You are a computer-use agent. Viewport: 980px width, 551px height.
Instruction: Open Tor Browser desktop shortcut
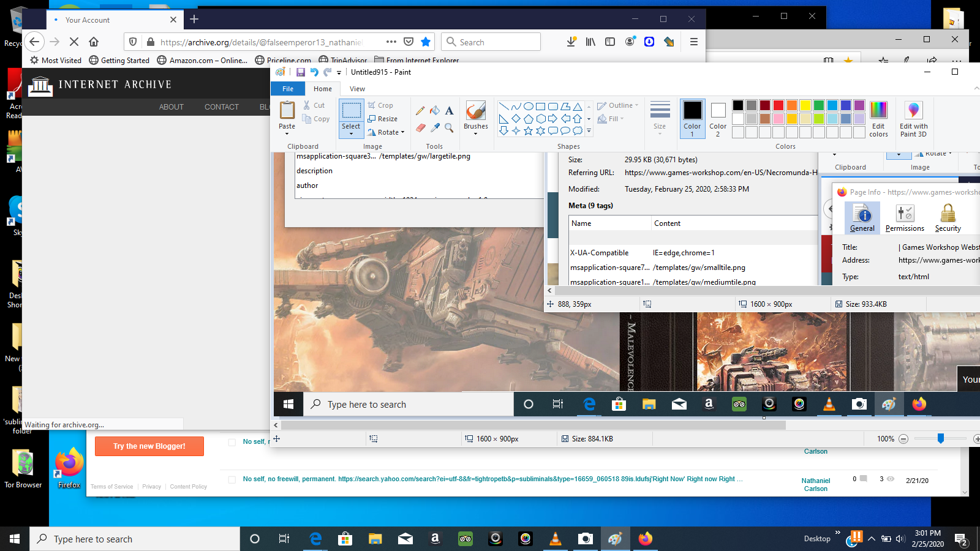point(23,469)
